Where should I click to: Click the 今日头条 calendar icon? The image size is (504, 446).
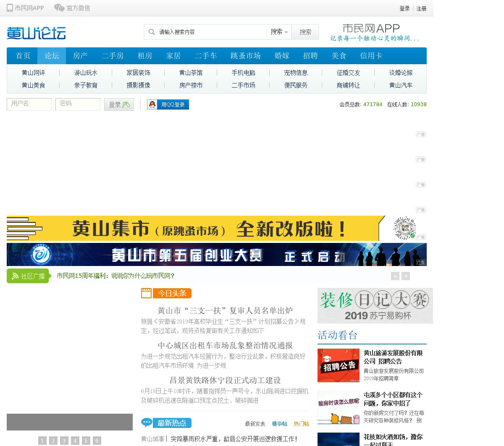click(x=146, y=293)
